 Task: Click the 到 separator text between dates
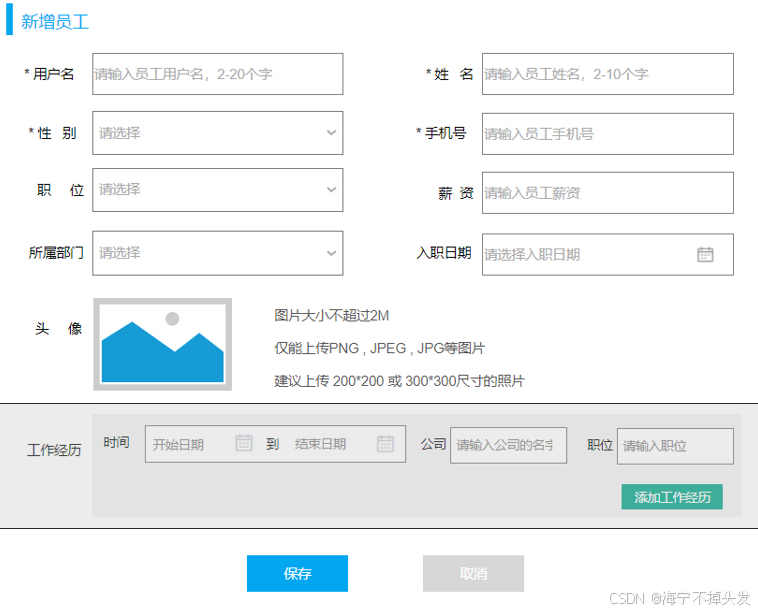click(x=272, y=444)
